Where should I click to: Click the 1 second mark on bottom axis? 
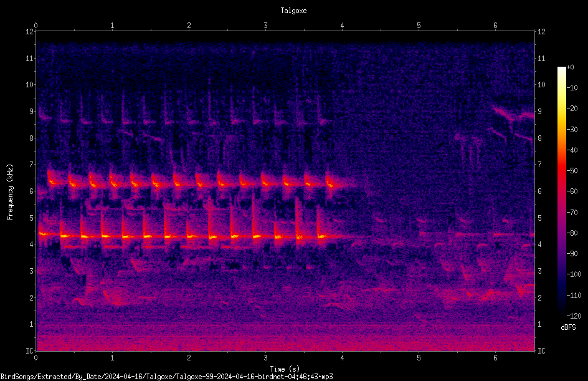112,358
